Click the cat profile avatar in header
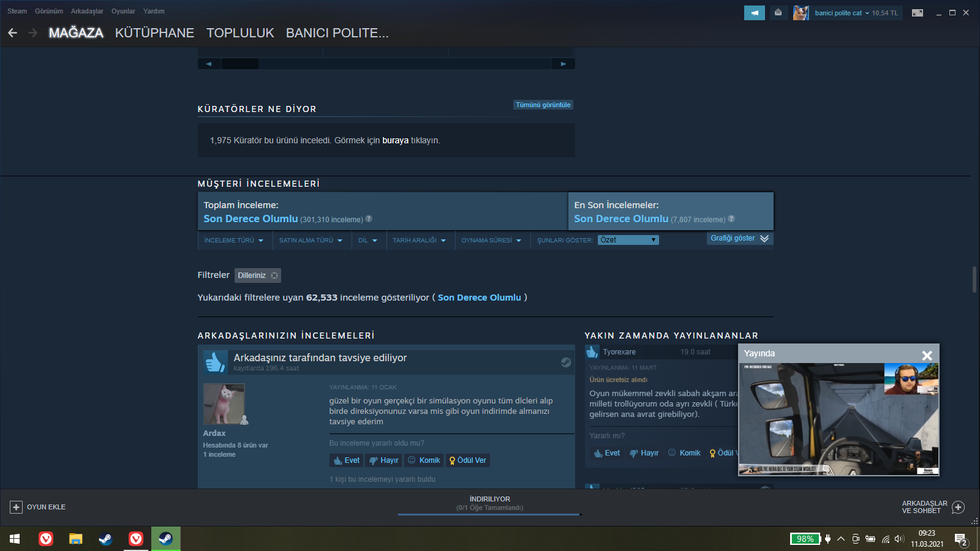The width and height of the screenshot is (980, 551). tap(801, 13)
